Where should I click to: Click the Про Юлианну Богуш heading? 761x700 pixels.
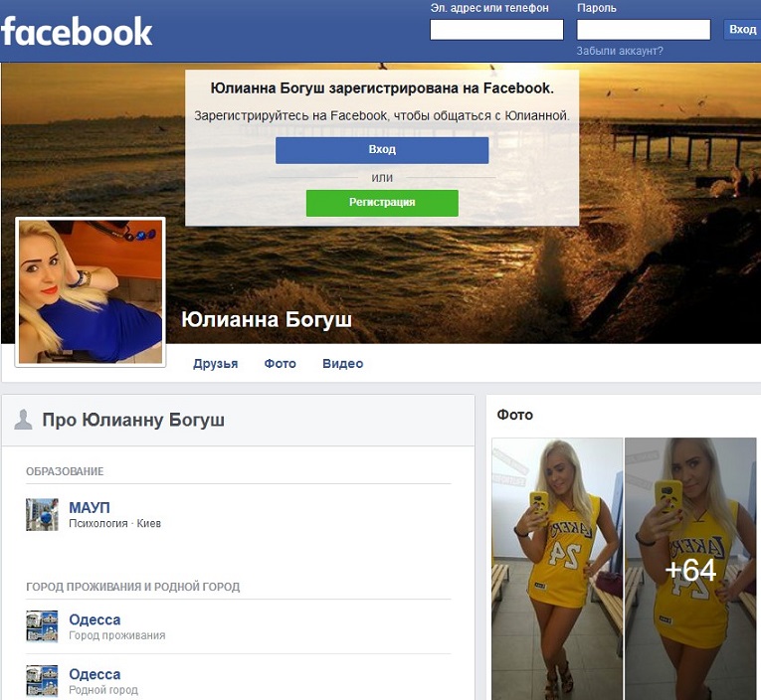click(x=133, y=420)
